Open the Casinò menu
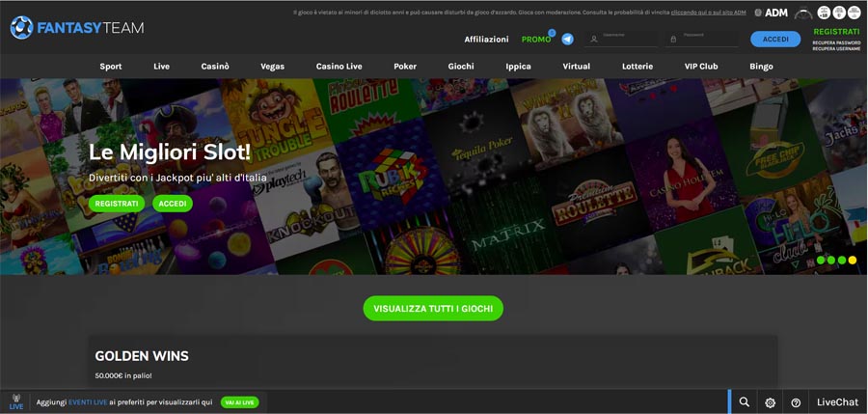 215,67
